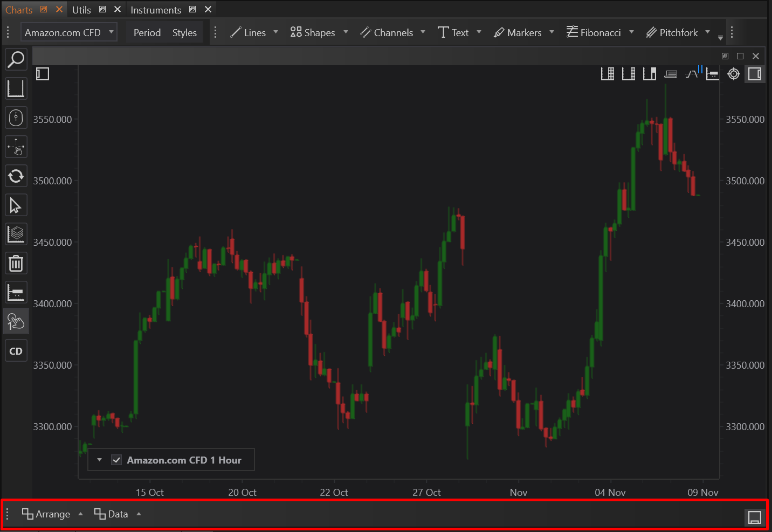Screen dimensions: 772x532
Task: Open the layers stack icon
Action: (x=16, y=234)
